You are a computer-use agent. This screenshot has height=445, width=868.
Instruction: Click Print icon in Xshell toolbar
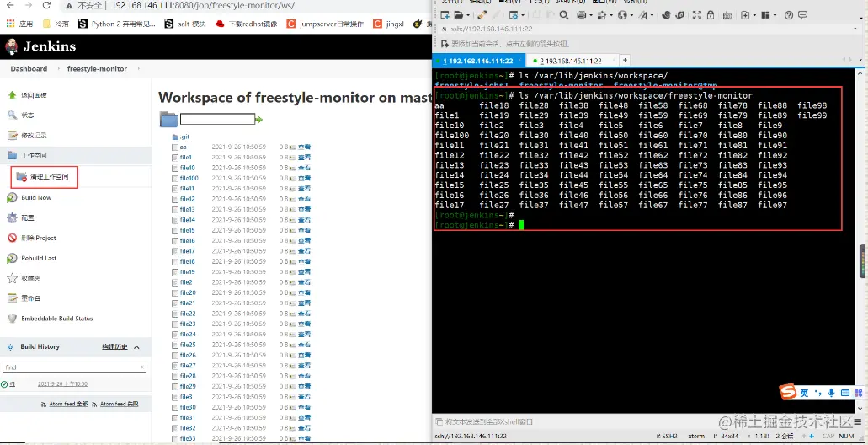(x=581, y=15)
